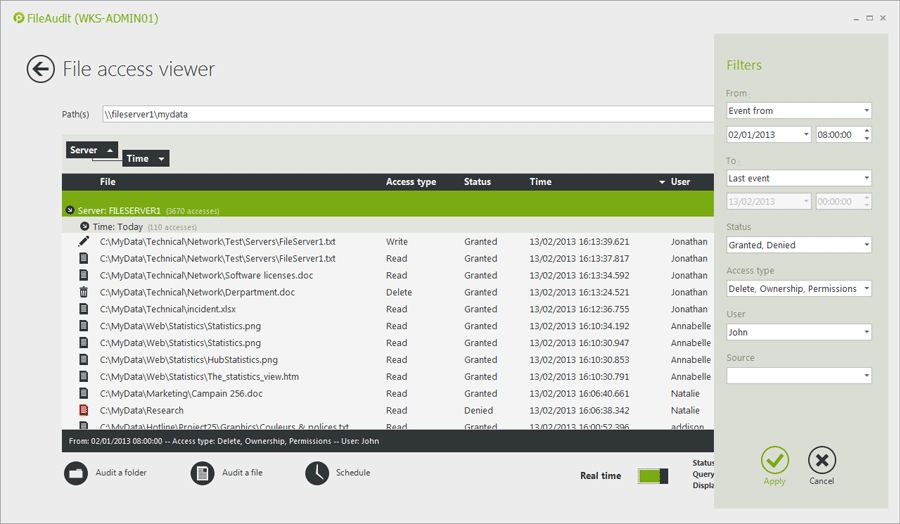Click file icon for The_statistics_view.htm row
Image resolution: width=900 pixels, height=524 pixels.
click(x=84, y=376)
